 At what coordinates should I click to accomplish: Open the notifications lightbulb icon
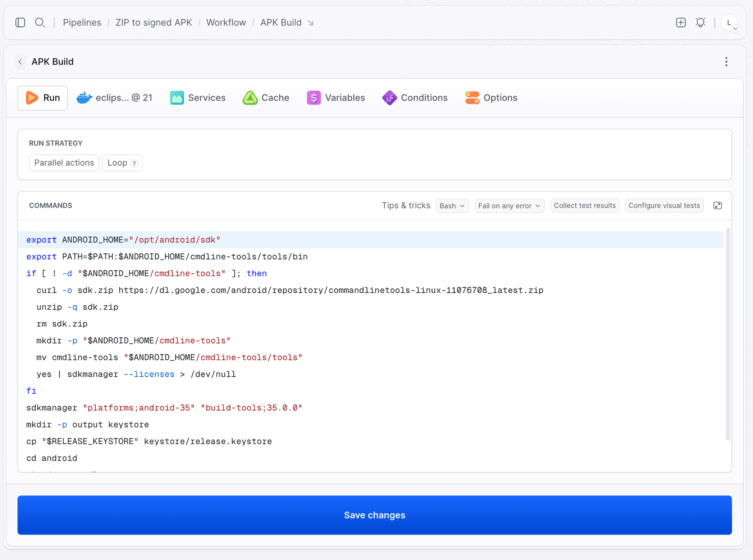click(700, 23)
